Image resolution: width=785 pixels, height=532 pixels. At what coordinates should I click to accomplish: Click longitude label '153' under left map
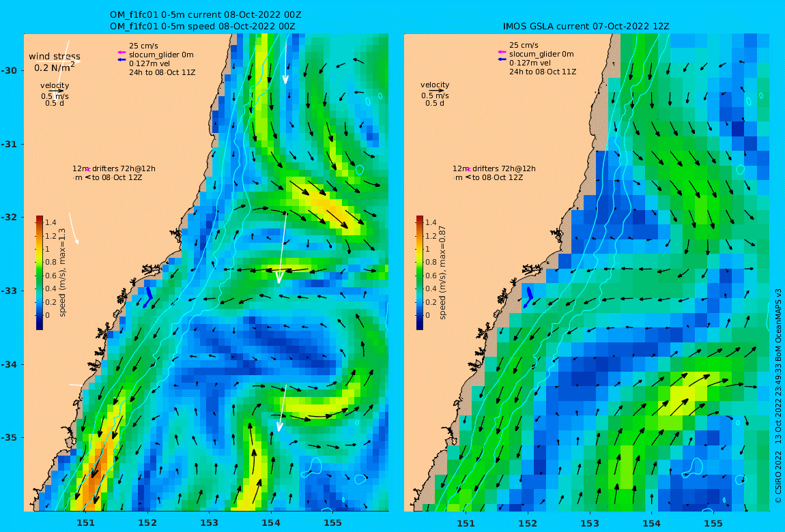point(210,523)
